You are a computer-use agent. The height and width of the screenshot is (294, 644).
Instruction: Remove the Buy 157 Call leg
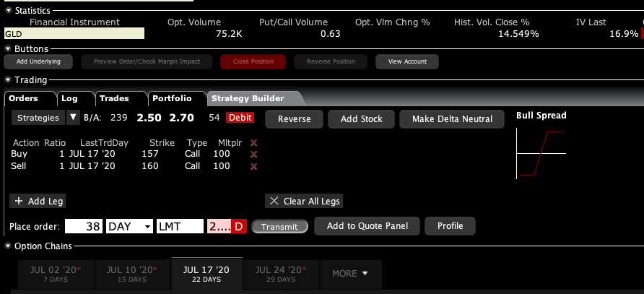click(253, 154)
